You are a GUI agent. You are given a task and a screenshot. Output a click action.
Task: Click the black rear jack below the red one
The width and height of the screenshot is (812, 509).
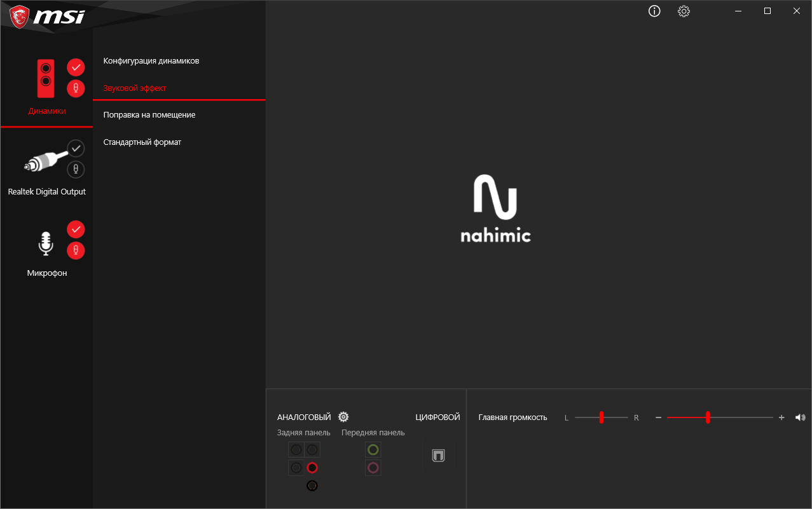pos(312,485)
